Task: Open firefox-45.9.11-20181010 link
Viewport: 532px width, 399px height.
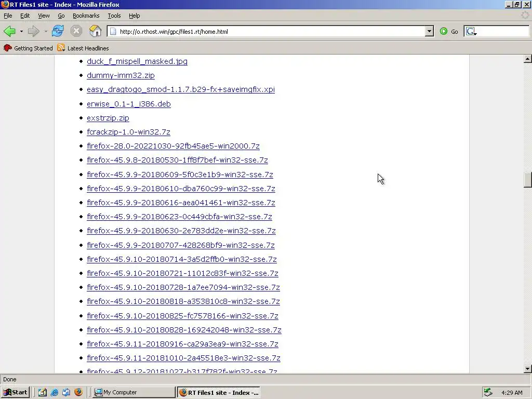Action: point(183,358)
